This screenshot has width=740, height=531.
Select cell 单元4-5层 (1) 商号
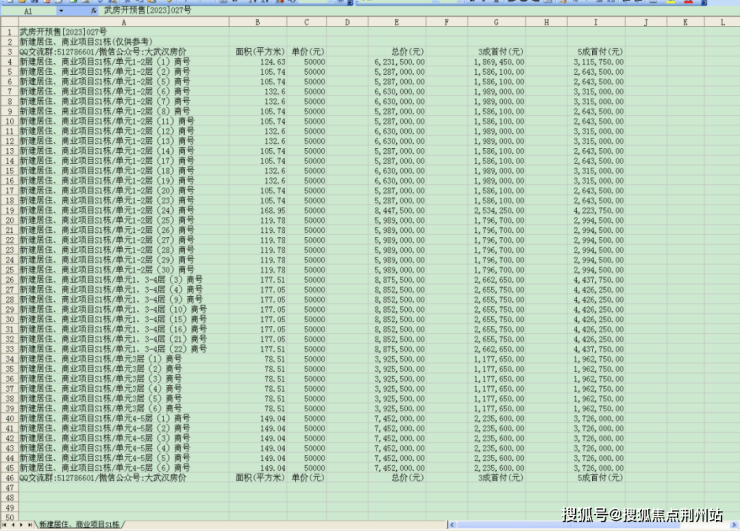point(124,419)
